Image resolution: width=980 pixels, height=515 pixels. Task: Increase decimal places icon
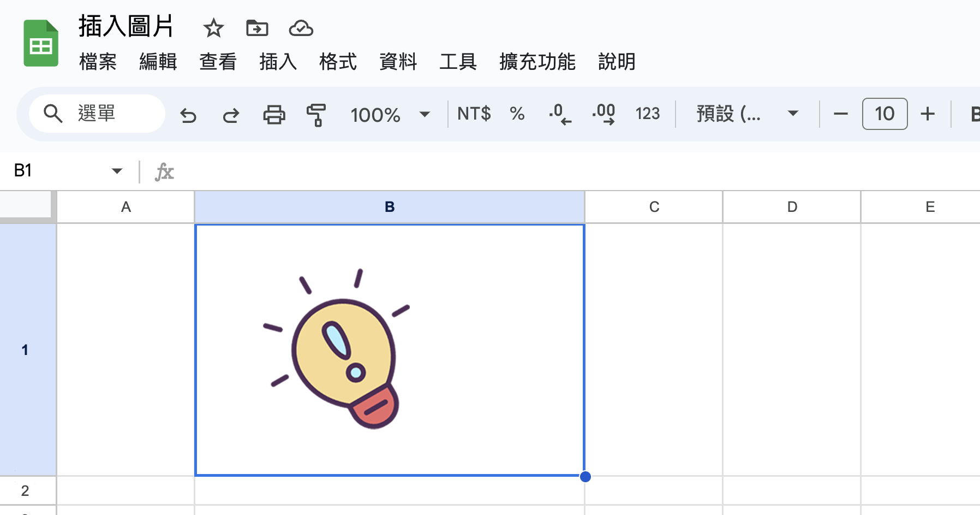coord(602,114)
